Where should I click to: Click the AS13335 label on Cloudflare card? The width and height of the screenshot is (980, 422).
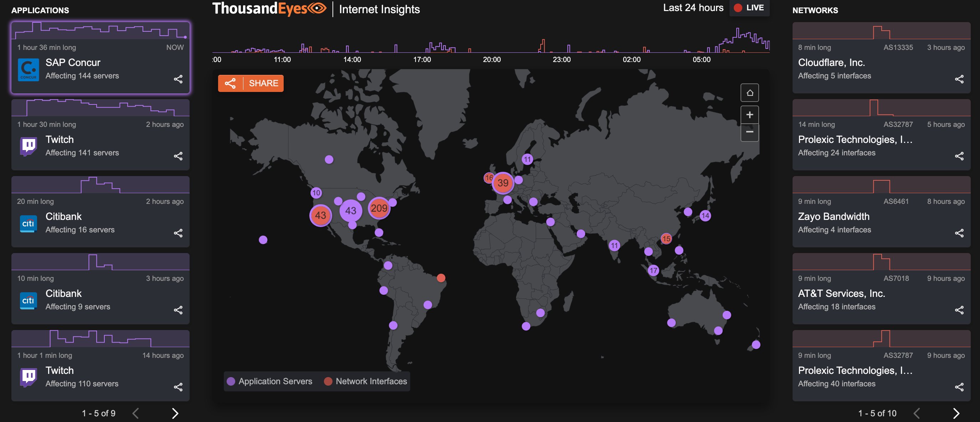click(898, 47)
